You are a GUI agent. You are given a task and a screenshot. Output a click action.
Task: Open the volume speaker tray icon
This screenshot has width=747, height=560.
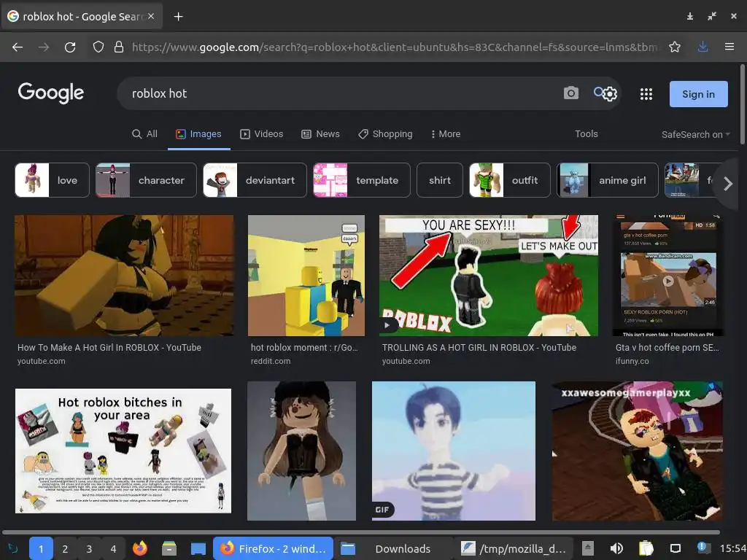616,548
